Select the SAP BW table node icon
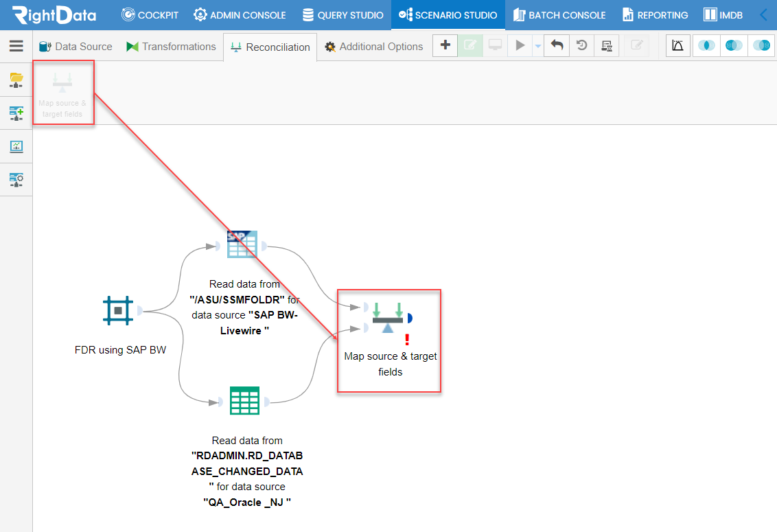The width and height of the screenshot is (777, 532). [x=242, y=244]
